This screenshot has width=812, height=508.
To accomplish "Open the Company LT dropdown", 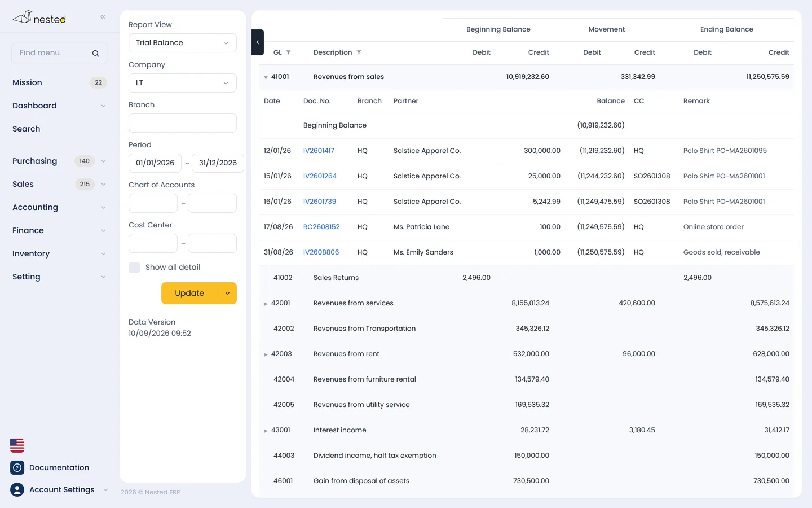I will click(183, 83).
